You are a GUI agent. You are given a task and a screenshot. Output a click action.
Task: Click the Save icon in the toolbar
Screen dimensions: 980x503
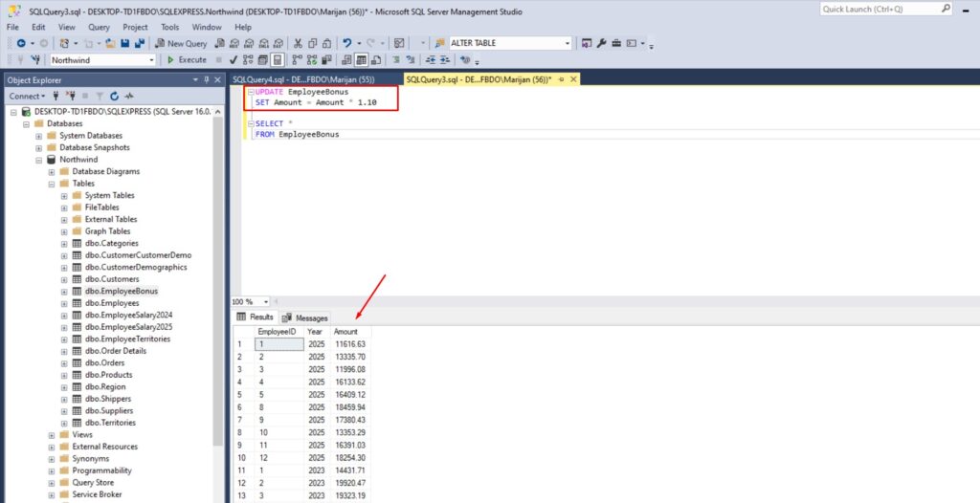[x=125, y=43]
